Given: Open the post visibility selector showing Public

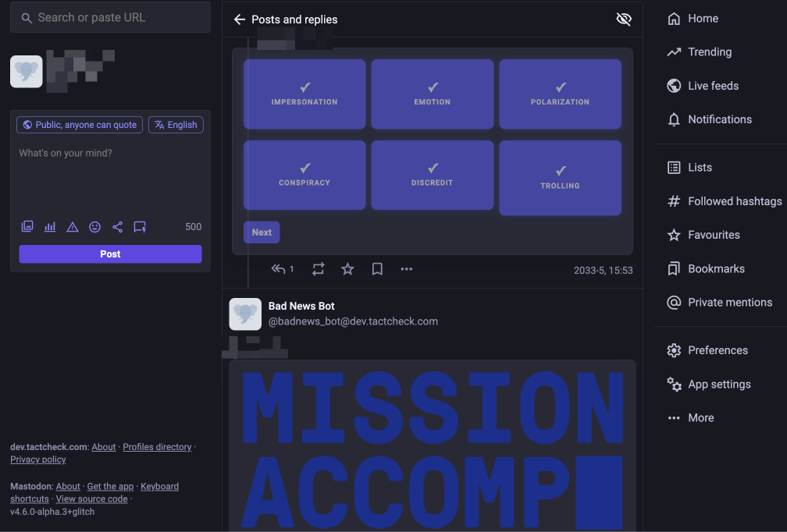Looking at the screenshot, I should pyautogui.click(x=79, y=124).
